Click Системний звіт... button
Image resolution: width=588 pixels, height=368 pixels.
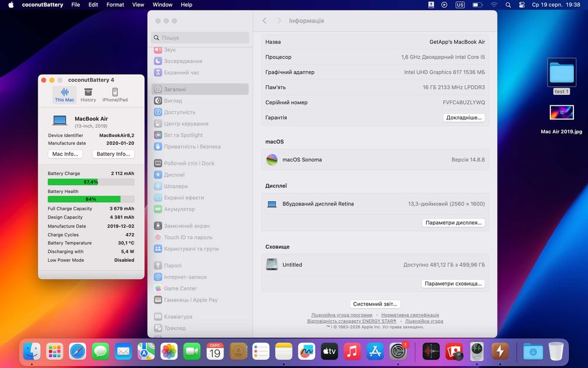pos(375,304)
